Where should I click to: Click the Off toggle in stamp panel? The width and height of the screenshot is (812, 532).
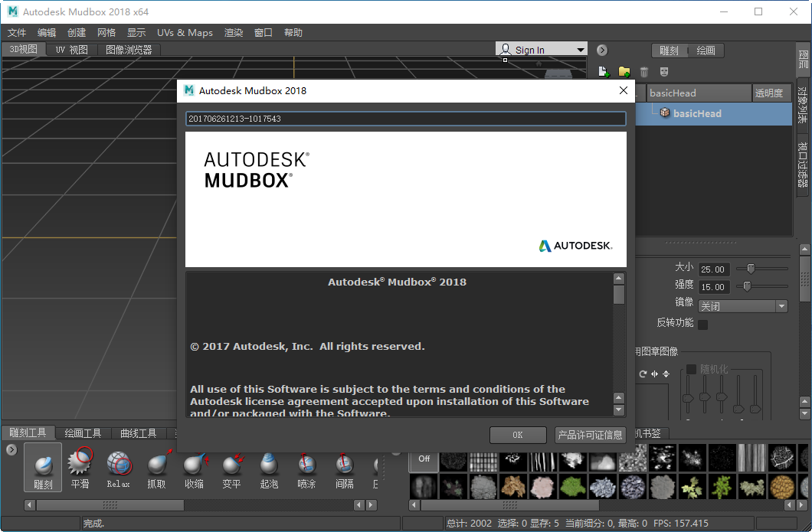click(424, 459)
